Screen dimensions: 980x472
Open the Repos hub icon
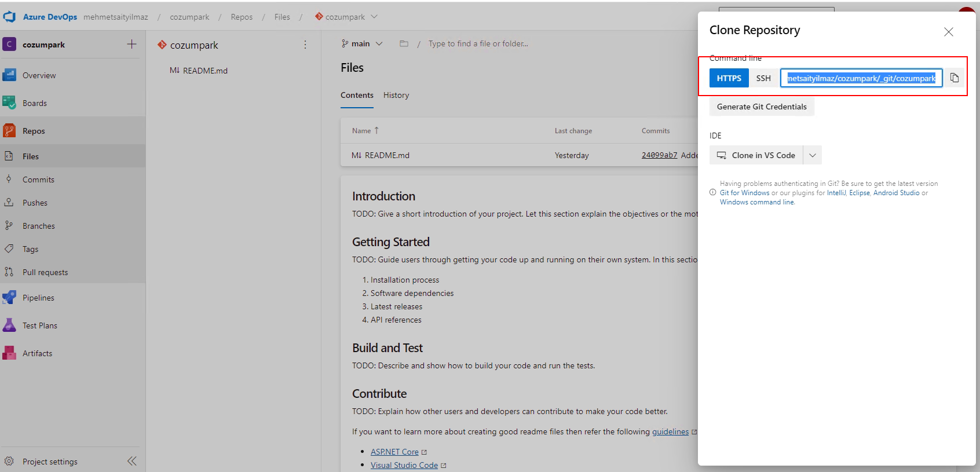pos(9,131)
